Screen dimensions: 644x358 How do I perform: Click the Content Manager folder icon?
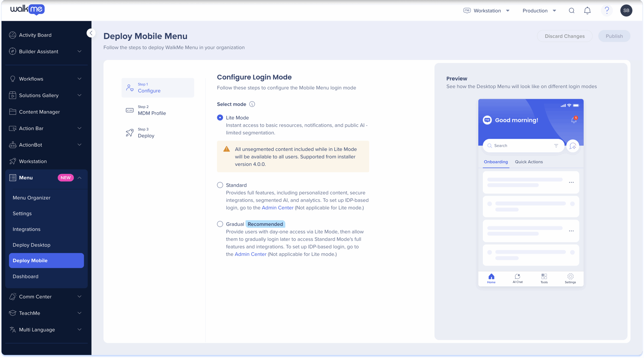coord(12,112)
